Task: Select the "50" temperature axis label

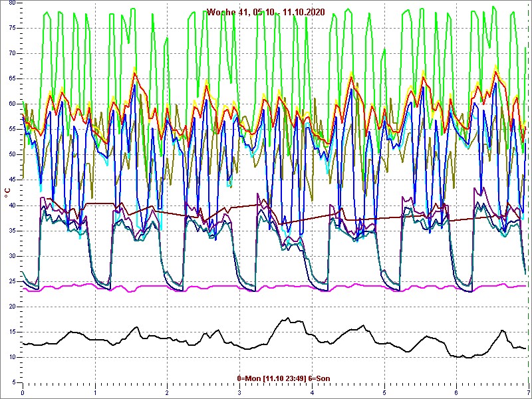Action: click(x=12, y=155)
